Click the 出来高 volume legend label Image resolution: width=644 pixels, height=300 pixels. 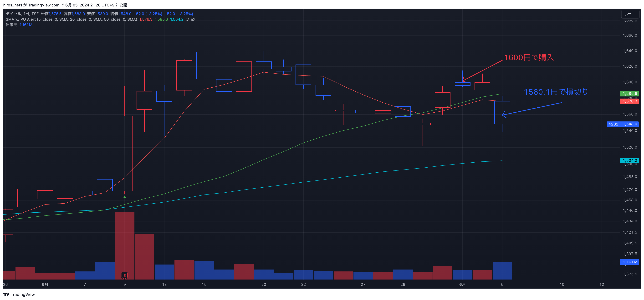click(11, 25)
